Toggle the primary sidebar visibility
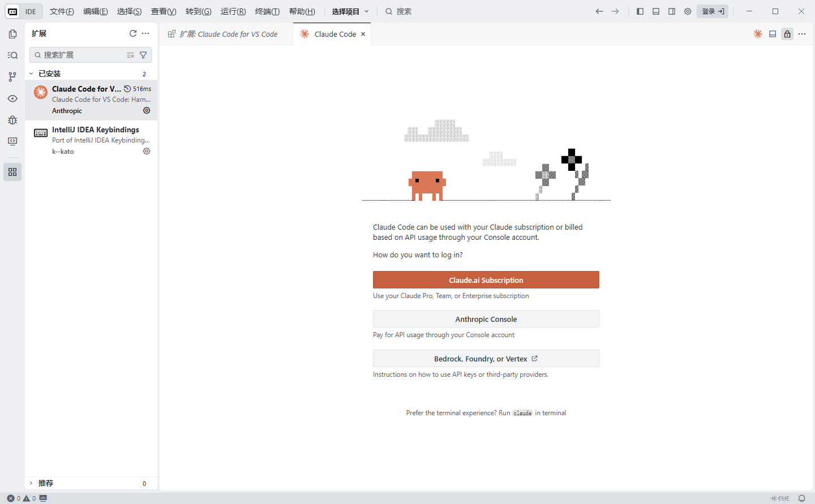The height and width of the screenshot is (504, 815). click(x=640, y=11)
